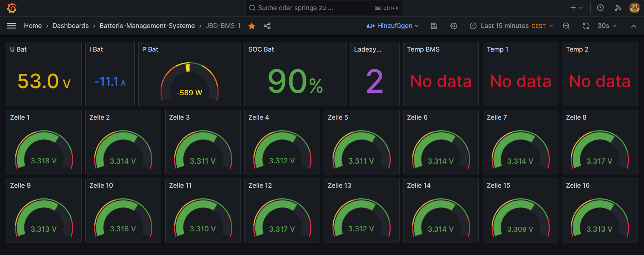This screenshot has width=644, height=255.
Task: Open the plus new-item menu
Action: pyautogui.click(x=576, y=8)
